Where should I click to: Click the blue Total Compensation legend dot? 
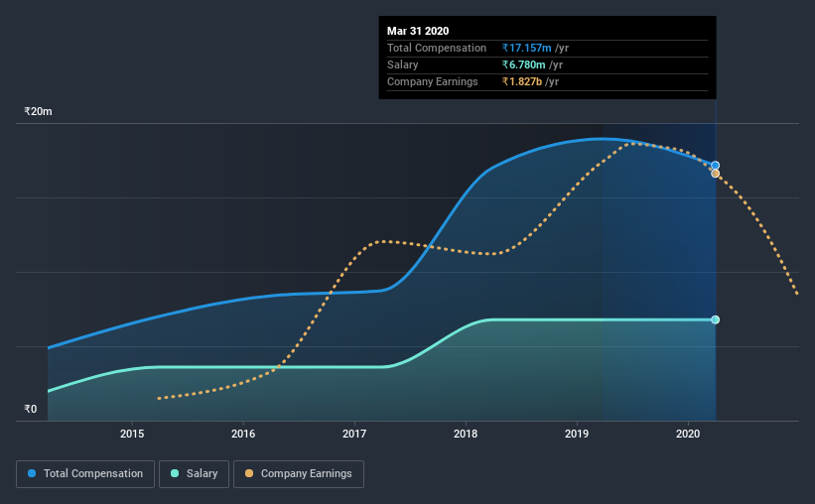point(32,473)
